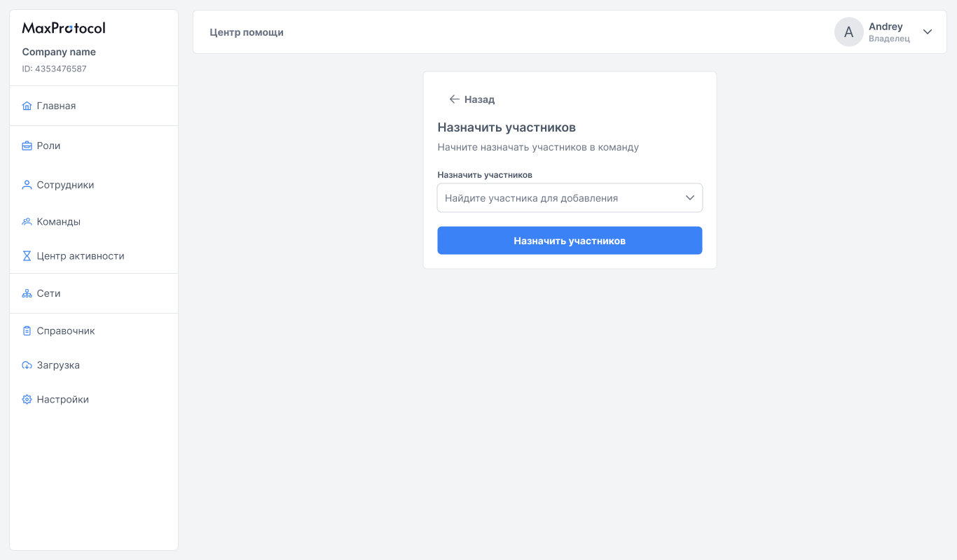Image resolution: width=957 pixels, height=560 pixels.
Task: Click the 'Найдите участника для добавления' search field
Action: (570, 198)
